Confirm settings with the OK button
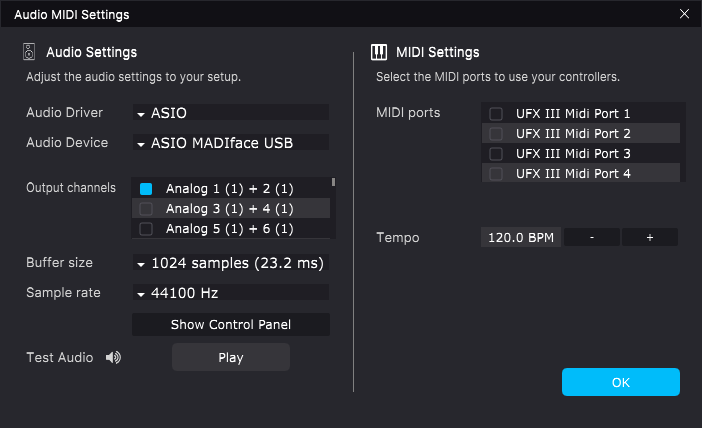 (x=620, y=382)
